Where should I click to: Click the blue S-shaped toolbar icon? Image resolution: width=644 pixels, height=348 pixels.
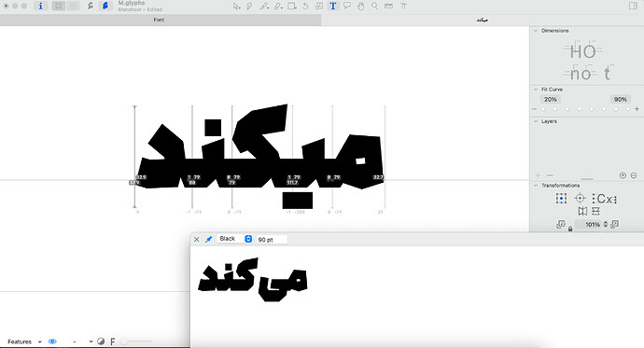point(105,6)
